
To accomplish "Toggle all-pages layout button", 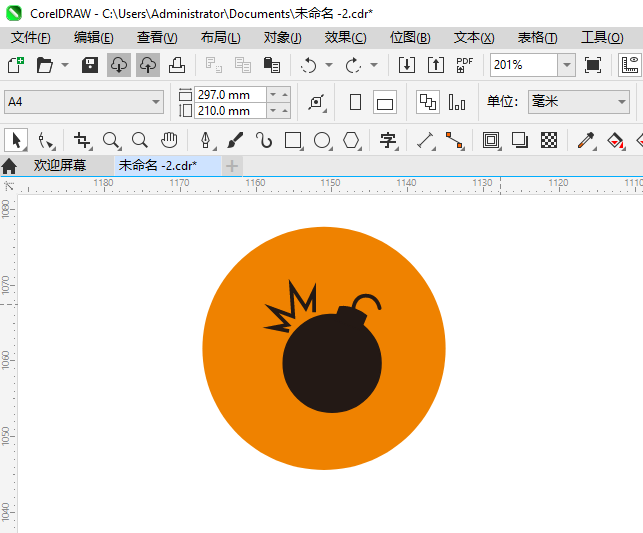I will pyautogui.click(x=428, y=102).
